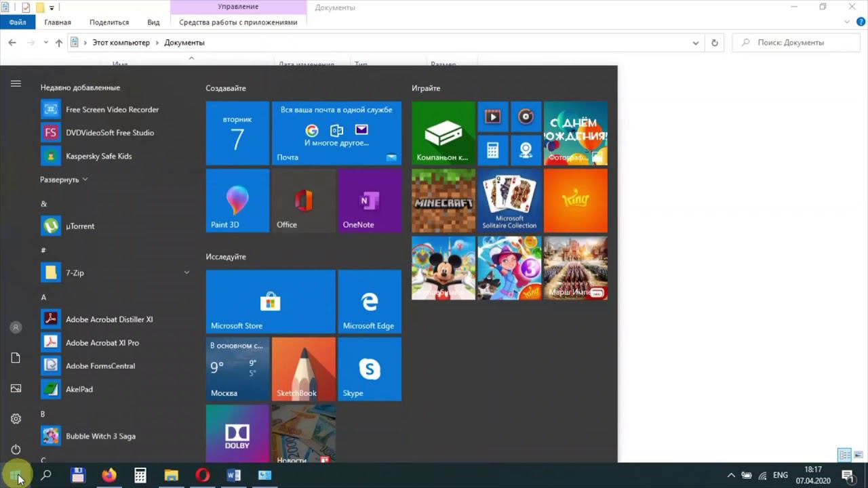Launch Opera from the taskbar
Image resolution: width=868 pixels, height=488 pixels.
tap(202, 475)
